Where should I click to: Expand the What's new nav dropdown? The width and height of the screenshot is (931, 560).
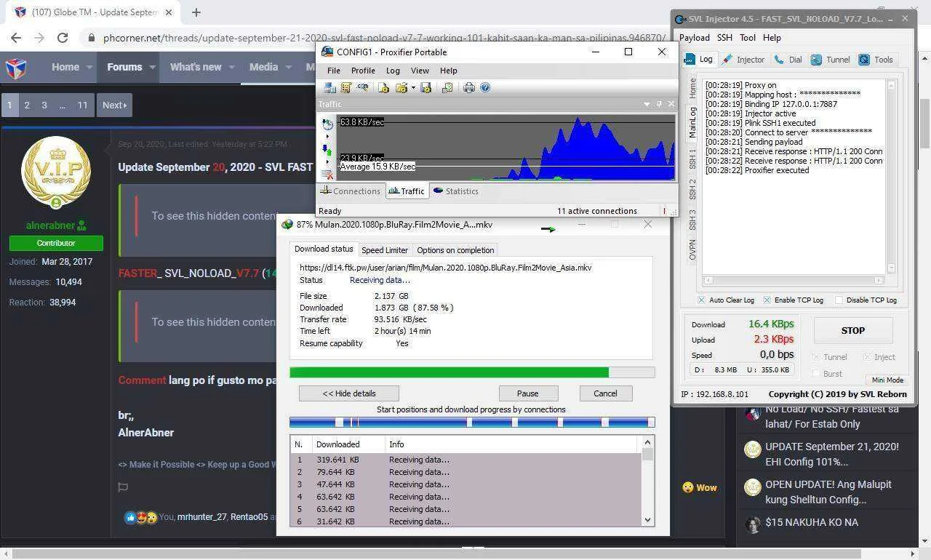tap(232, 67)
